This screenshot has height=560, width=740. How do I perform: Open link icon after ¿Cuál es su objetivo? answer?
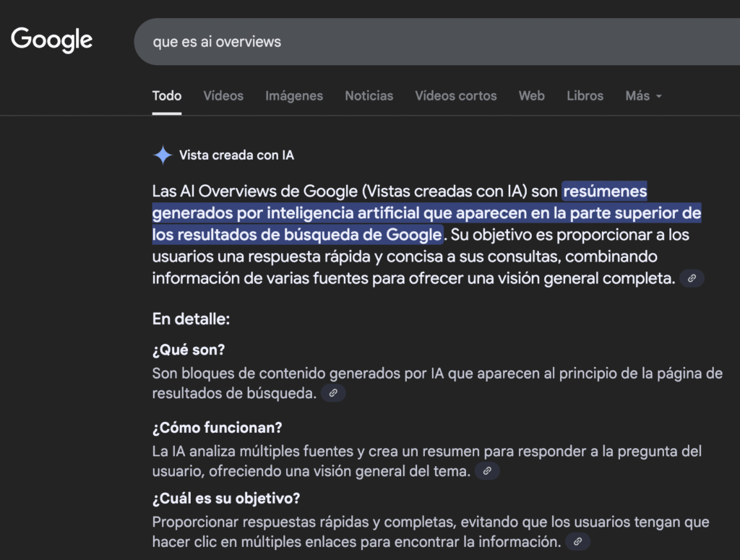pos(577,541)
